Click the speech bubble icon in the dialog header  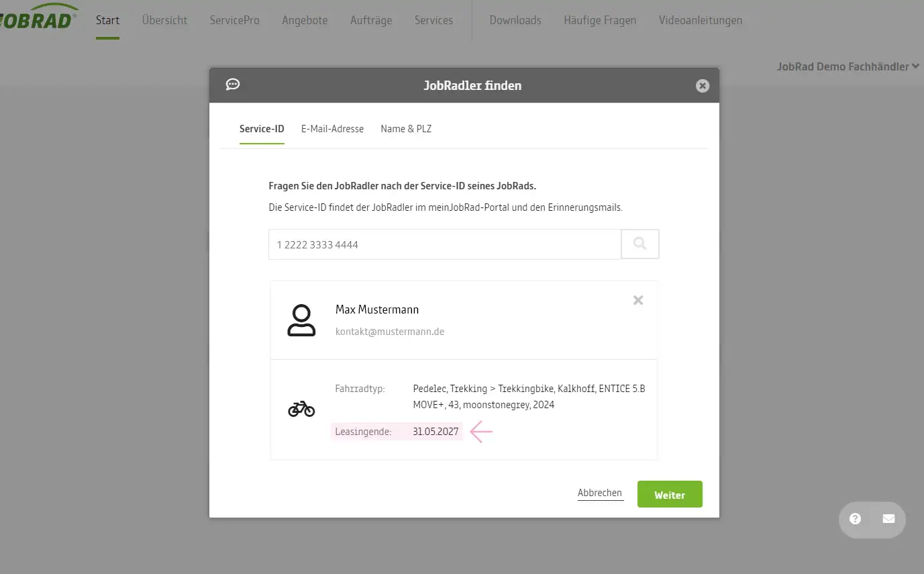tap(232, 84)
